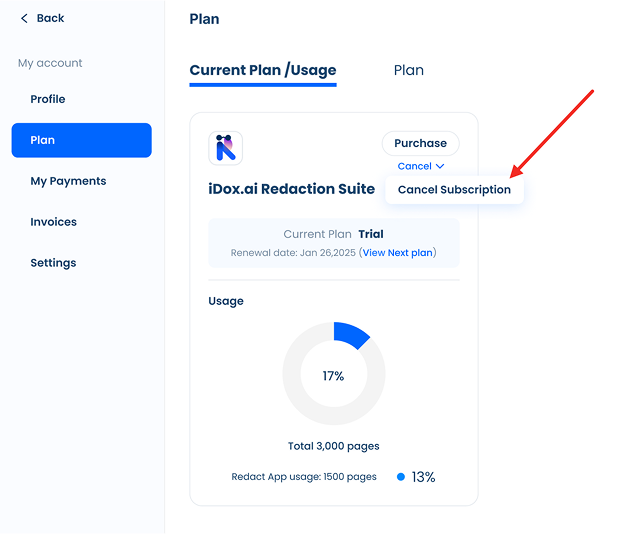
Task: Open Profile in the sidebar
Action: [48, 99]
